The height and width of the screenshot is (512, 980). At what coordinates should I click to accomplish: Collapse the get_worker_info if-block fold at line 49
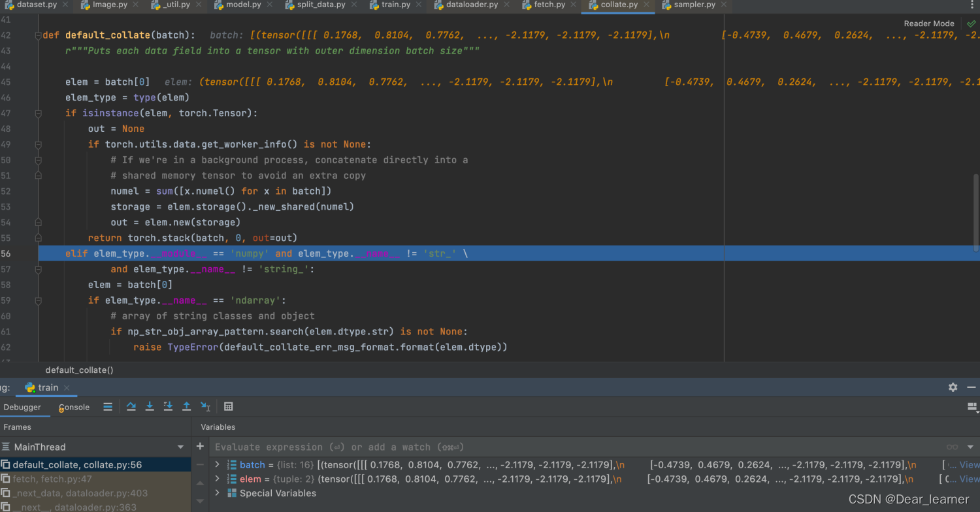pos(38,144)
